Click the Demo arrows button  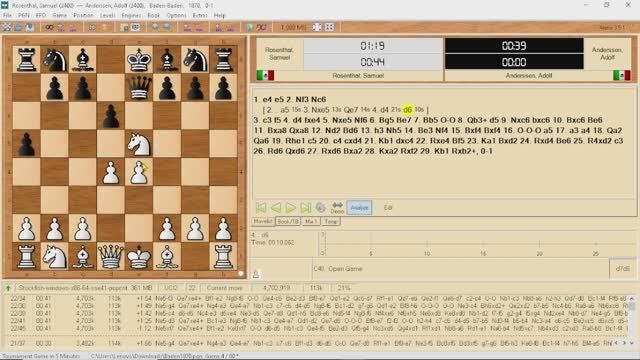(x=337, y=208)
